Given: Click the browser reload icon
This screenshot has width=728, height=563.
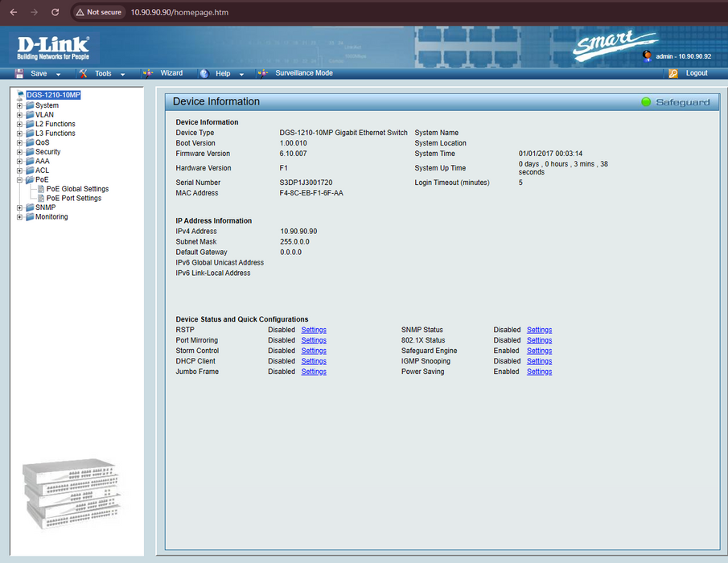Looking at the screenshot, I should click(55, 12).
